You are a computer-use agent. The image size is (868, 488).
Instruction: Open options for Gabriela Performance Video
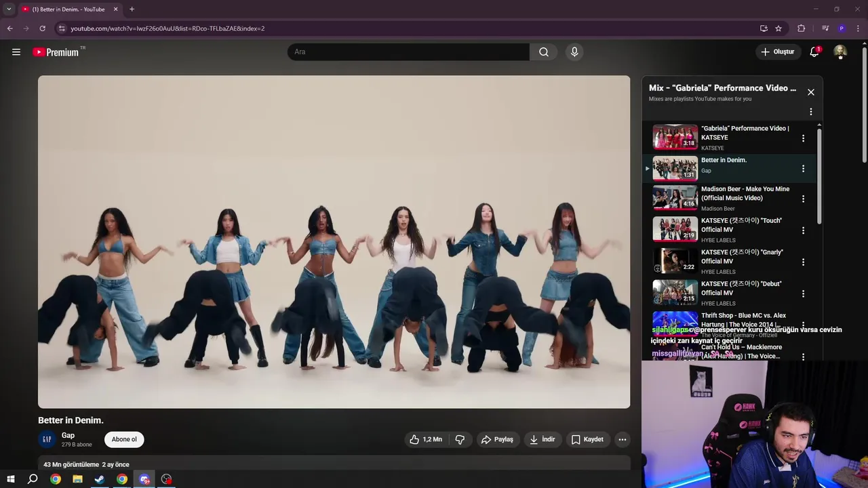point(804,138)
